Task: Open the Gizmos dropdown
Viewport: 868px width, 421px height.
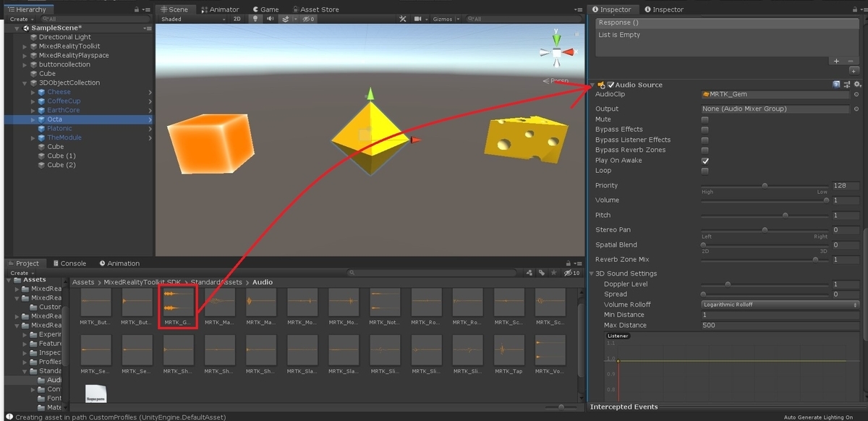Action: coord(445,19)
